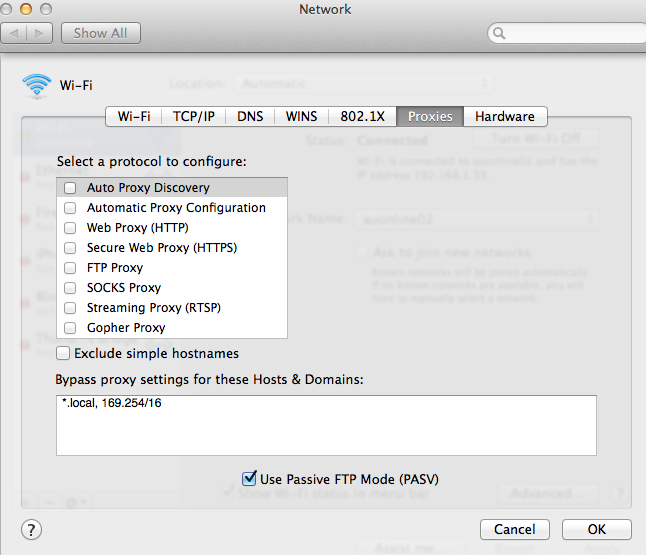Check Exclude simple hostnames
Viewport: 646px width, 555px height.
click(63, 354)
